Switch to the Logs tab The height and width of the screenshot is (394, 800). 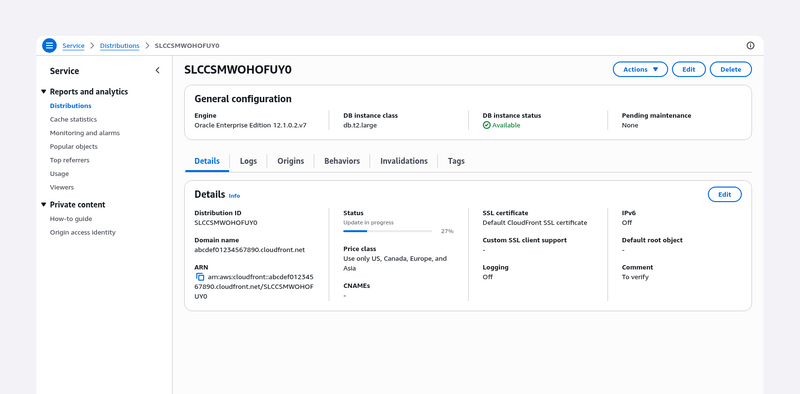pos(248,161)
